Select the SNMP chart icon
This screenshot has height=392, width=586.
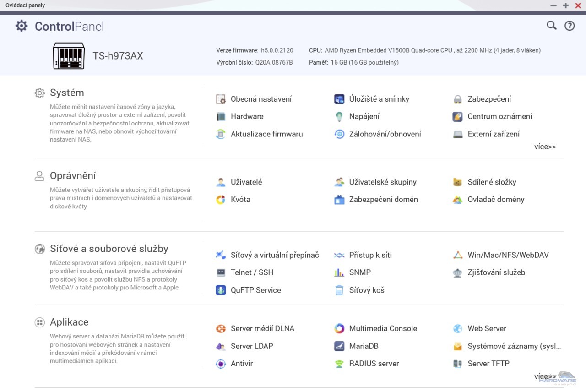click(x=339, y=272)
